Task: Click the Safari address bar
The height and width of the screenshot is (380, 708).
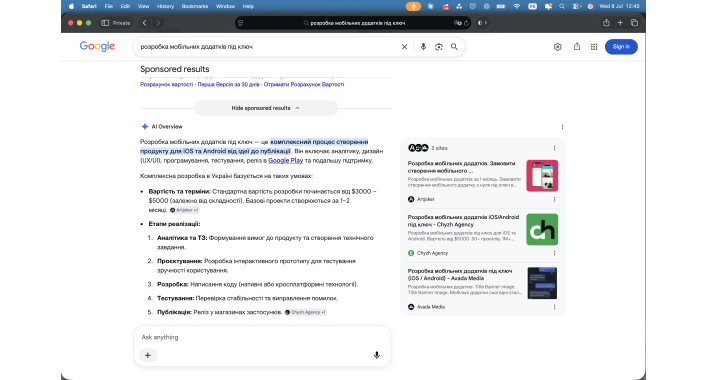Action: (353, 23)
